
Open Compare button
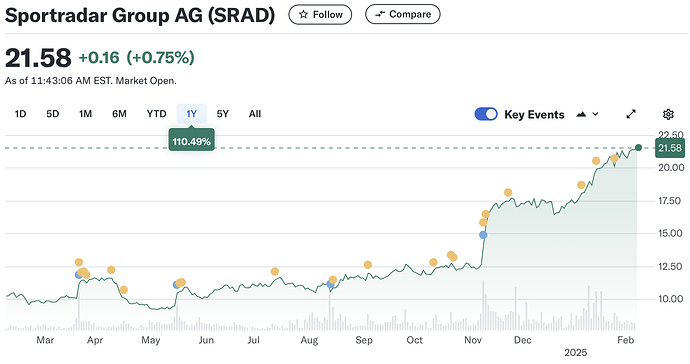pyautogui.click(x=403, y=15)
